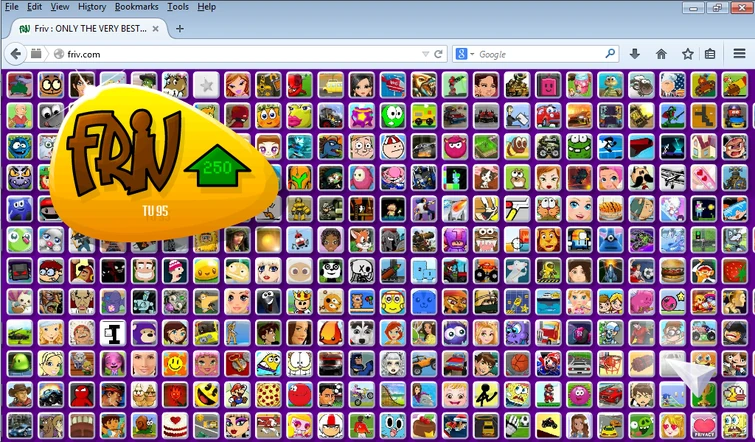Close the Friv tab
The height and width of the screenshot is (442, 755).
click(x=156, y=29)
